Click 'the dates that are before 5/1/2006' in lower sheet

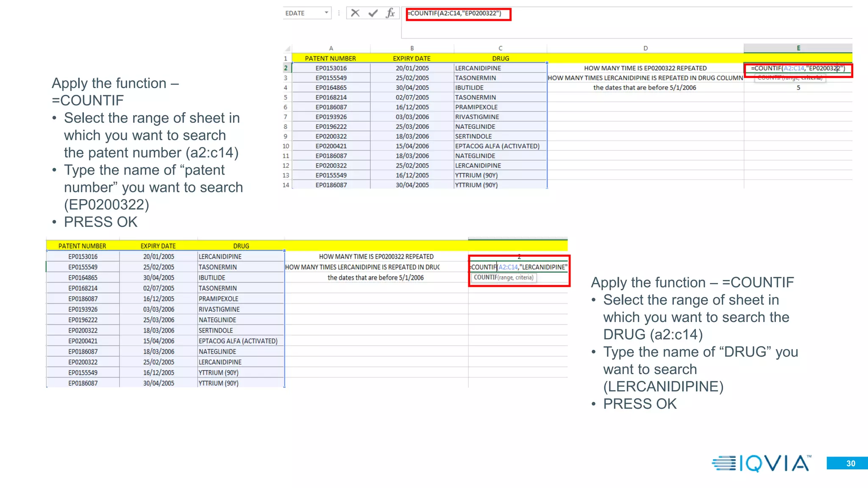pyautogui.click(x=376, y=278)
